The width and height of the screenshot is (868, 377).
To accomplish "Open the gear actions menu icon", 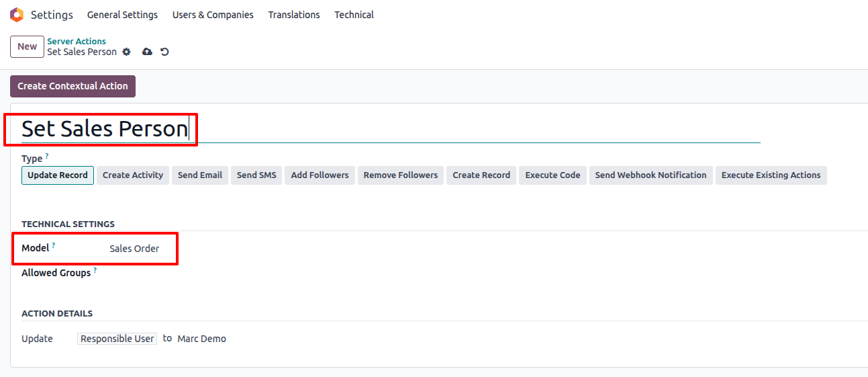I will click(126, 52).
